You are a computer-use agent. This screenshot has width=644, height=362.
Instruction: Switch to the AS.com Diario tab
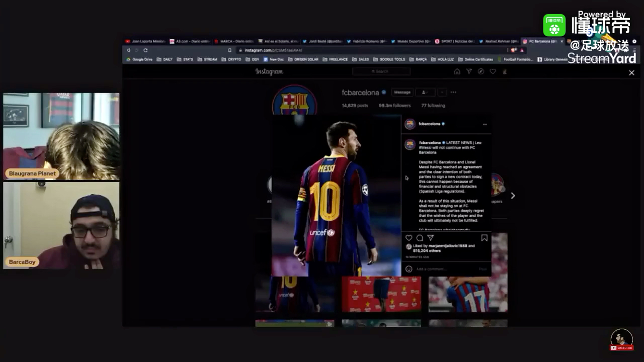[x=190, y=41]
